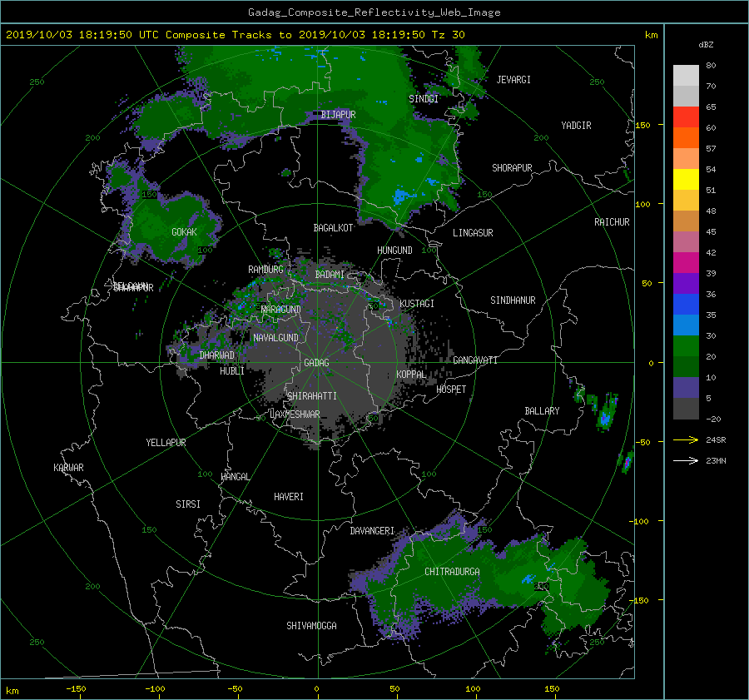749x700 pixels.
Task: Click the YADGIR city label
Action: click(576, 126)
